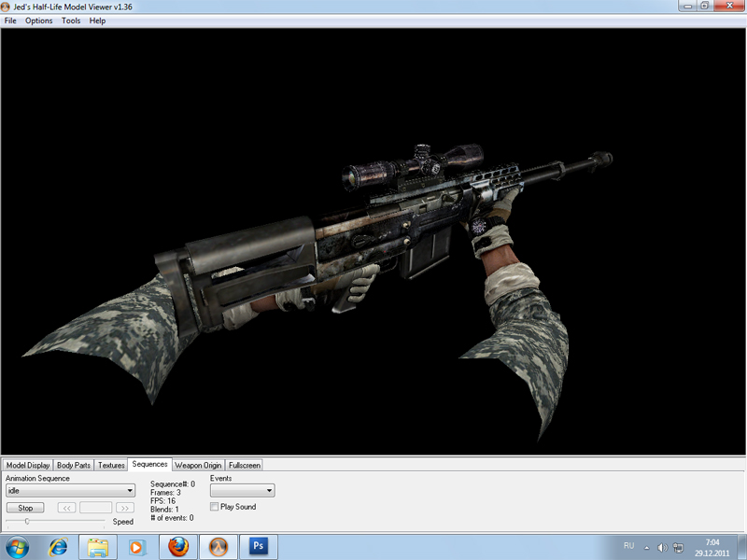Open the clock showing 7:04
The width and height of the screenshot is (747, 560).
point(712,542)
